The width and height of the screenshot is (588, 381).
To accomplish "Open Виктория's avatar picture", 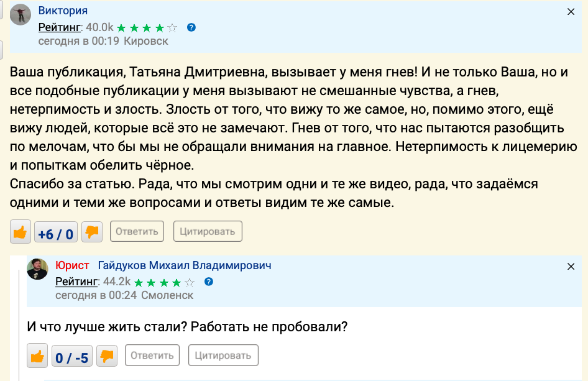I will (x=21, y=14).
